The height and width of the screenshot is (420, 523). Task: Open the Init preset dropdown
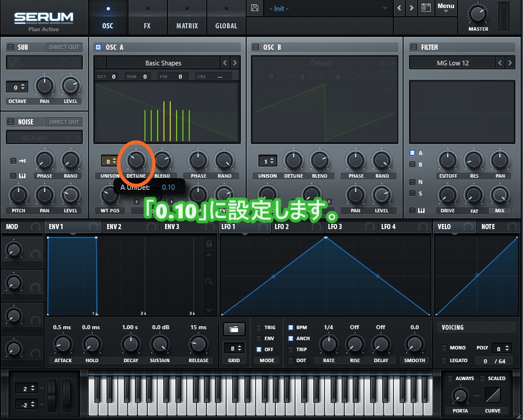pos(327,9)
